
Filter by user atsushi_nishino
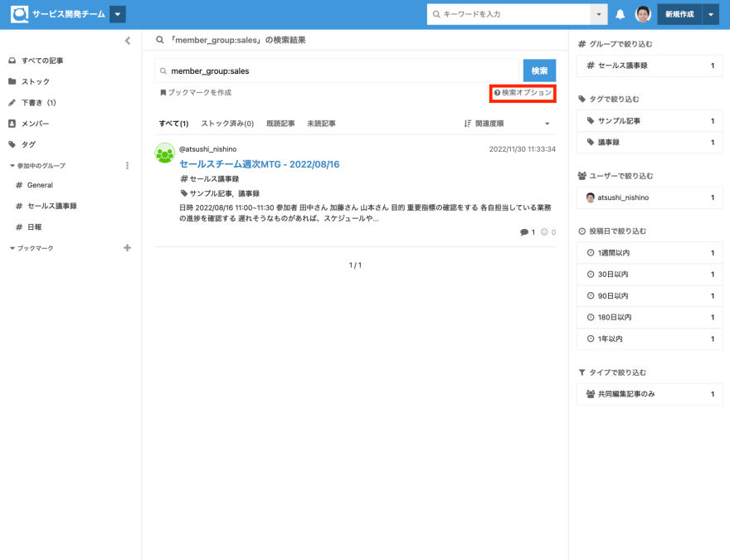[x=650, y=197]
